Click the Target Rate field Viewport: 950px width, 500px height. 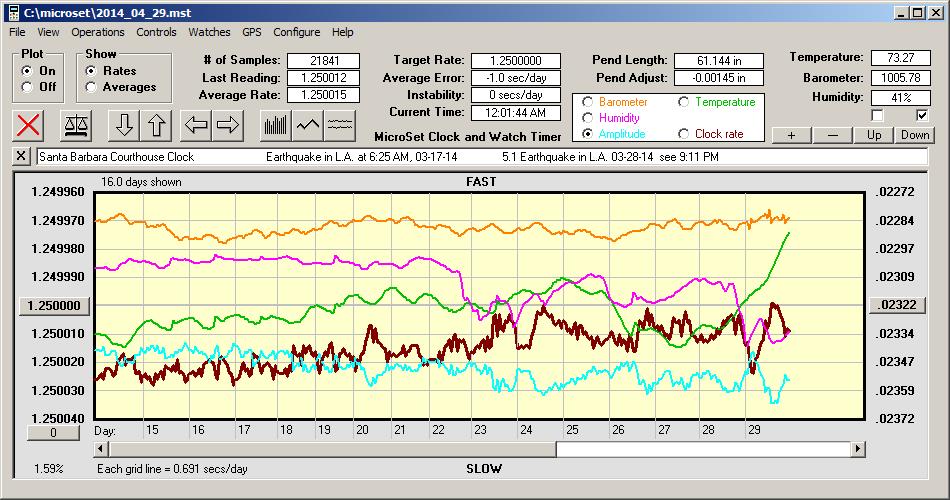pyautogui.click(x=516, y=61)
